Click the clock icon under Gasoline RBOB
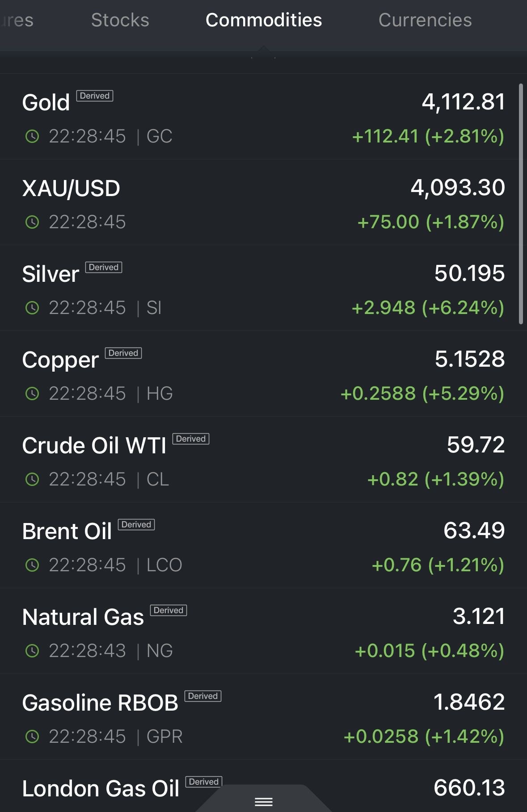 pyautogui.click(x=32, y=737)
